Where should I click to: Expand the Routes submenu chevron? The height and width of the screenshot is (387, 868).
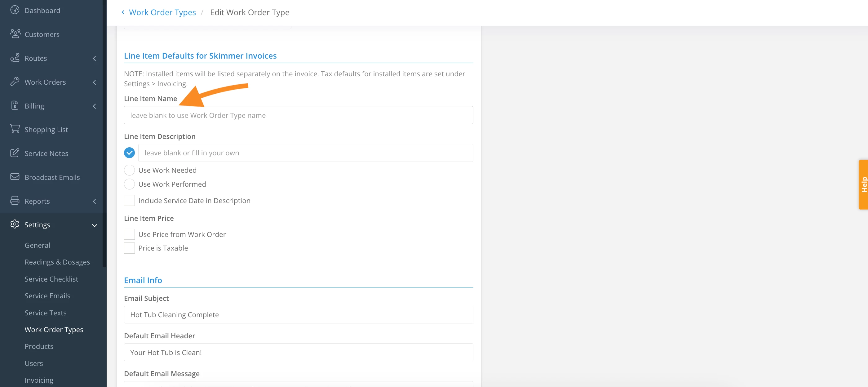pos(94,58)
